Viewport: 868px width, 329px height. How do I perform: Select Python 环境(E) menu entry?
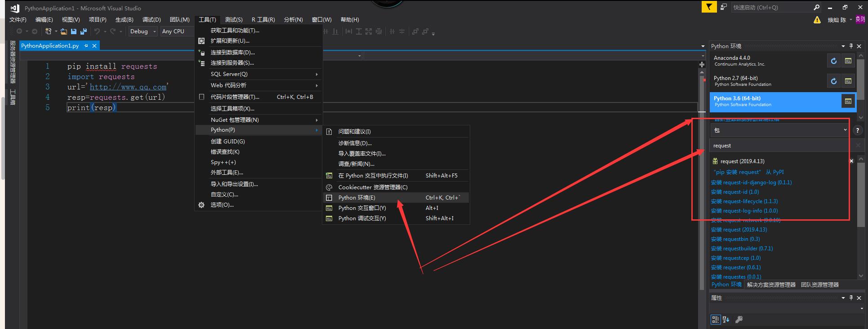click(356, 198)
